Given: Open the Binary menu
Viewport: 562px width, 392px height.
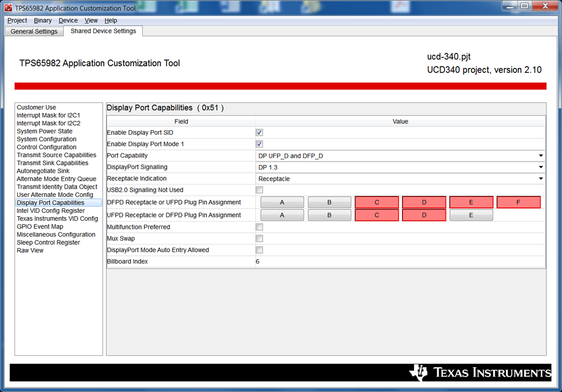Looking at the screenshot, I should [42, 21].
